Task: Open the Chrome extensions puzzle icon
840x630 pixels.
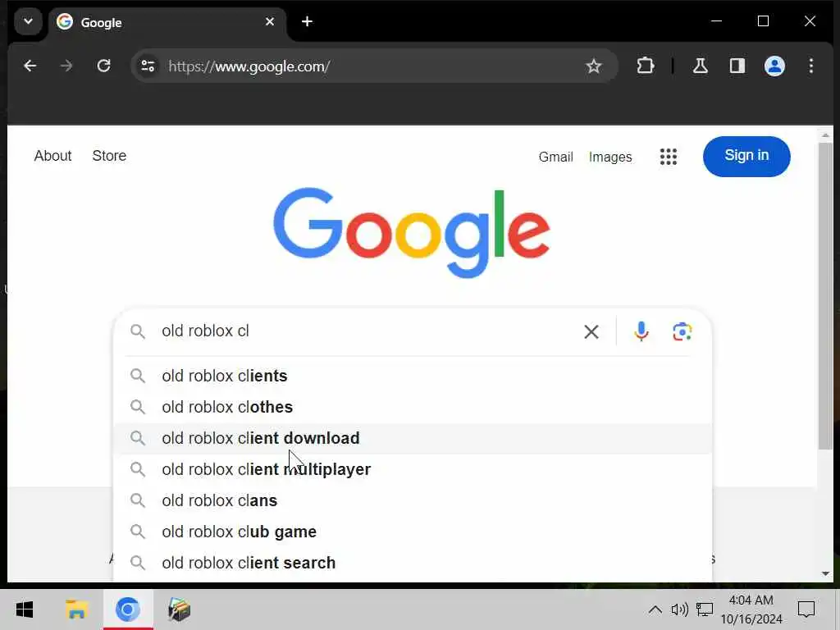Action: pos(646,66)
